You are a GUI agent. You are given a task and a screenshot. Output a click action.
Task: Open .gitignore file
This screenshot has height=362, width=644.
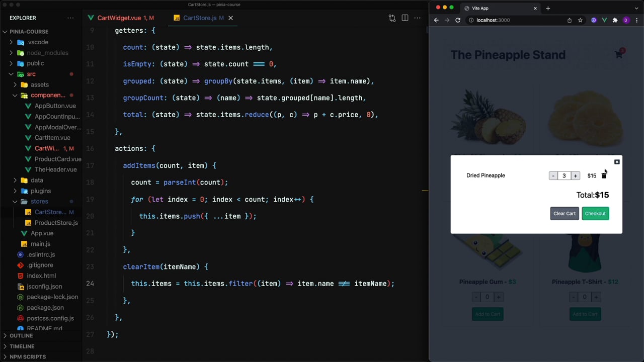(40, 265)
